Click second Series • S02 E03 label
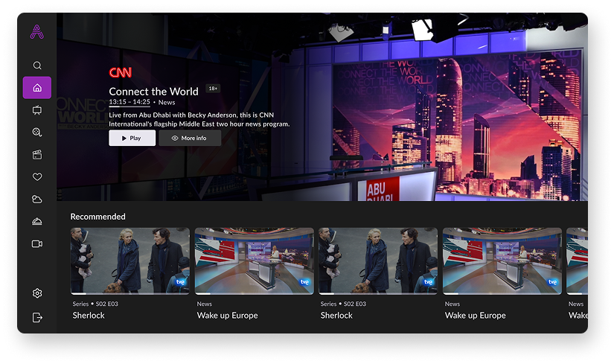The image size is (614, 364). pos(343,304)
